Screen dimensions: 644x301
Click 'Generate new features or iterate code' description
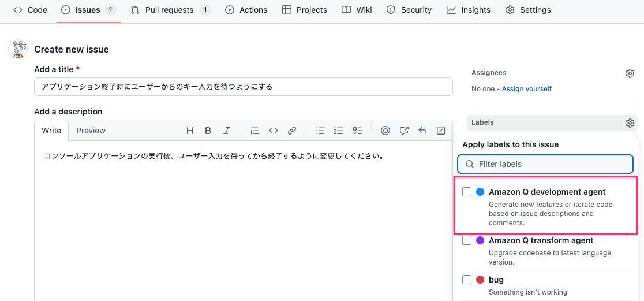(551, 214)
